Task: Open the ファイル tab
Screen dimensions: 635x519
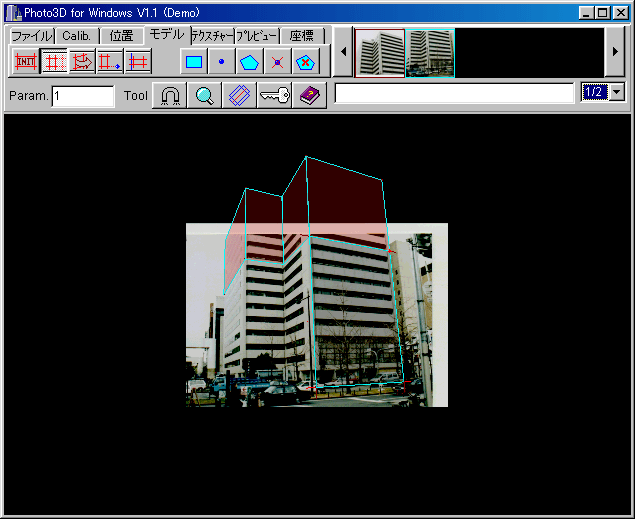Action: [x=30, y=35]
